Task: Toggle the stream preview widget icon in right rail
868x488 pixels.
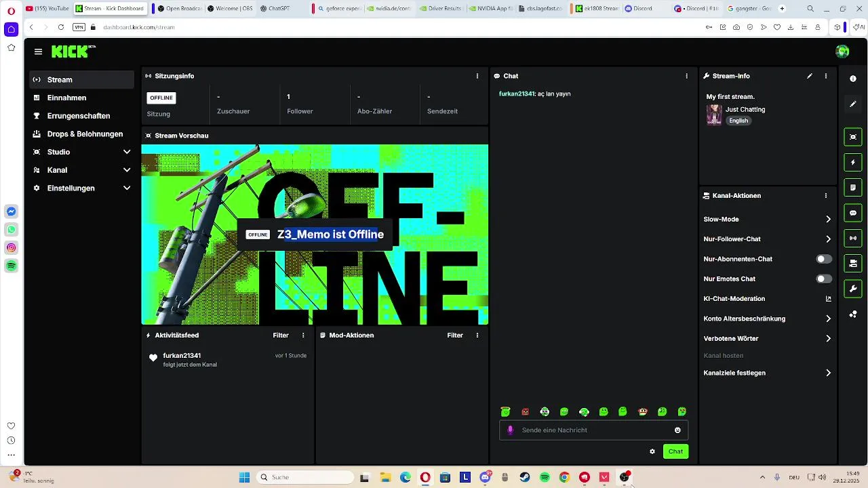Action: (x=853, y=137)
